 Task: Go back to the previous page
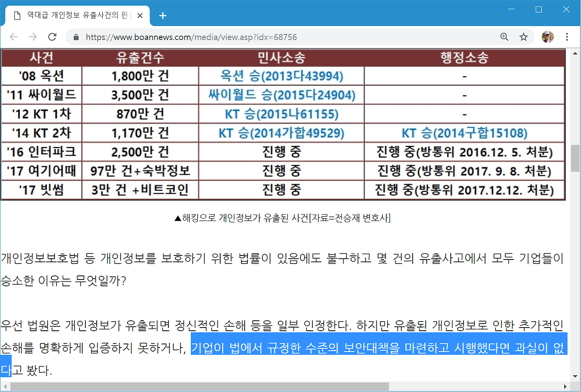tap(13, 37)
